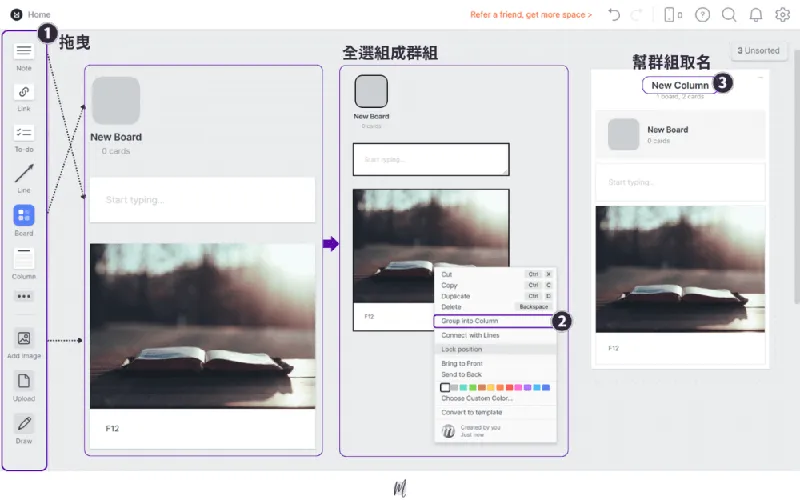Pick the pink color swatch

tap(518, 387)
